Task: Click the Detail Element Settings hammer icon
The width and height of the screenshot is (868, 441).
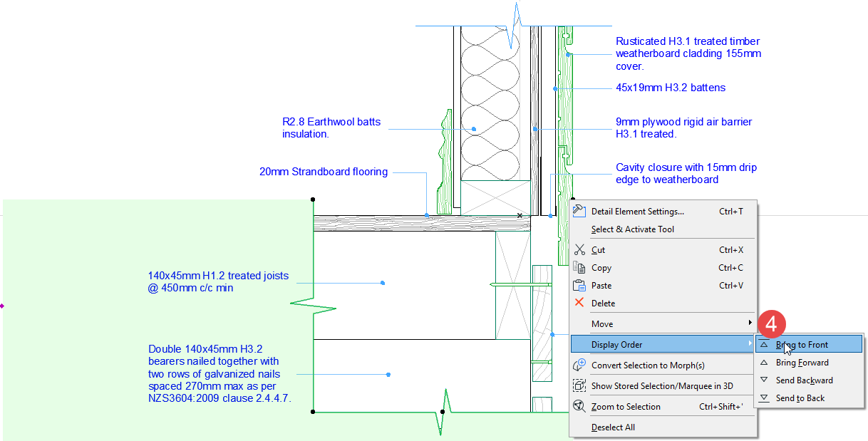Action: (x=579, y=212)
